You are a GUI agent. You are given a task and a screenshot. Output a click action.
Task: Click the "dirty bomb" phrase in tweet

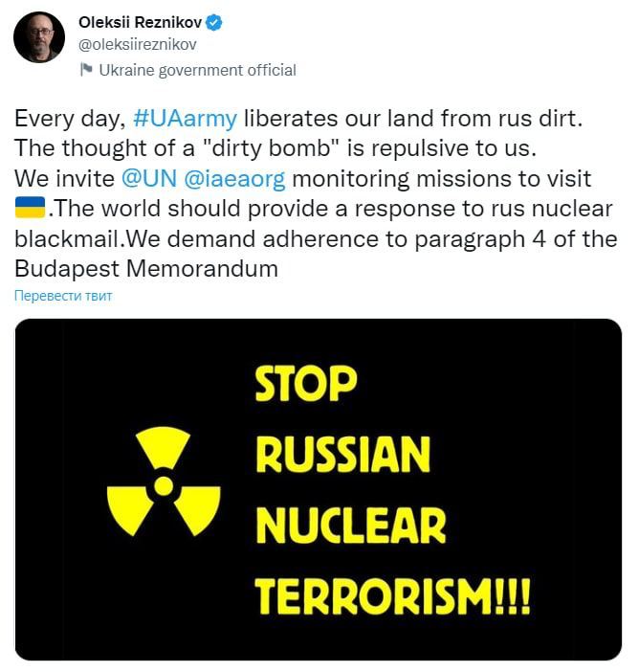(x=299, y=149)
